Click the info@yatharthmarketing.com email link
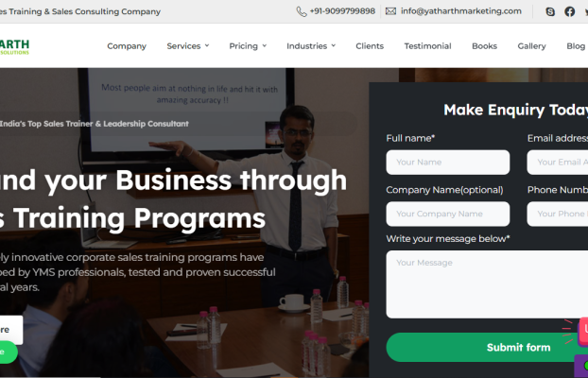Screen dimensions: 588x378 coord(461,11)
